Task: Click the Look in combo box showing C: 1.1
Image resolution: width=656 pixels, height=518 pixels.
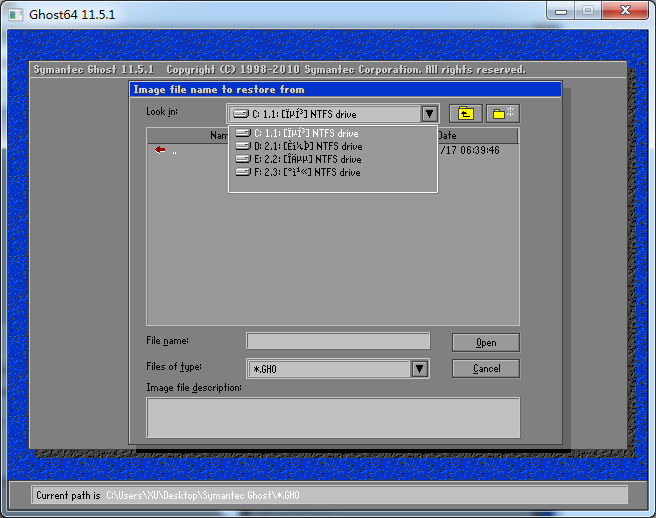Action: pyautogui.click(x=333, y=114)
